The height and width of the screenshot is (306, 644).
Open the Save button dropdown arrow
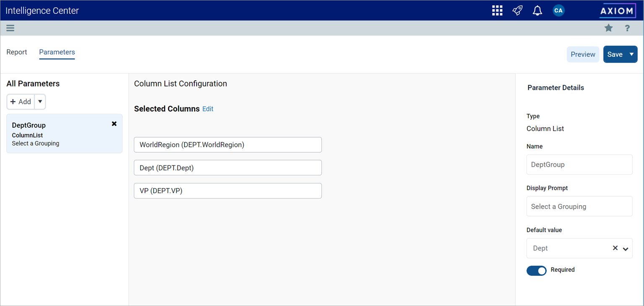click(631, 54)
